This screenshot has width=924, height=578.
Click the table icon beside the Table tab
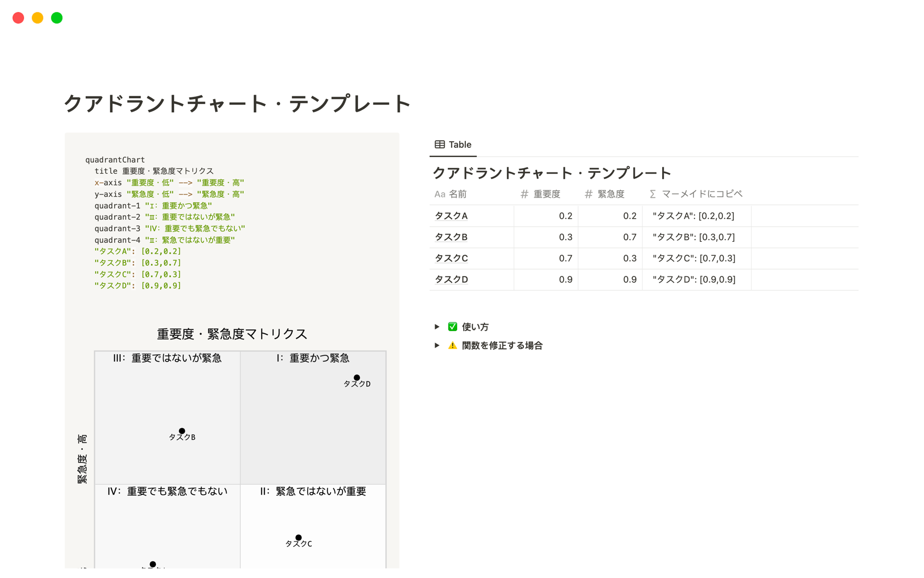pos(439,144)
